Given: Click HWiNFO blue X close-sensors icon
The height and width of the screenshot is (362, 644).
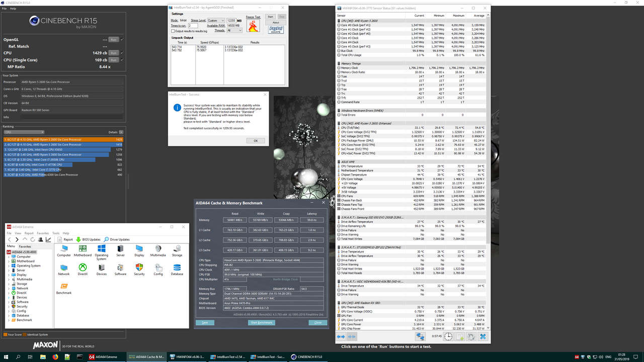Looking at the screenshot, I should (x=482, y=336).
